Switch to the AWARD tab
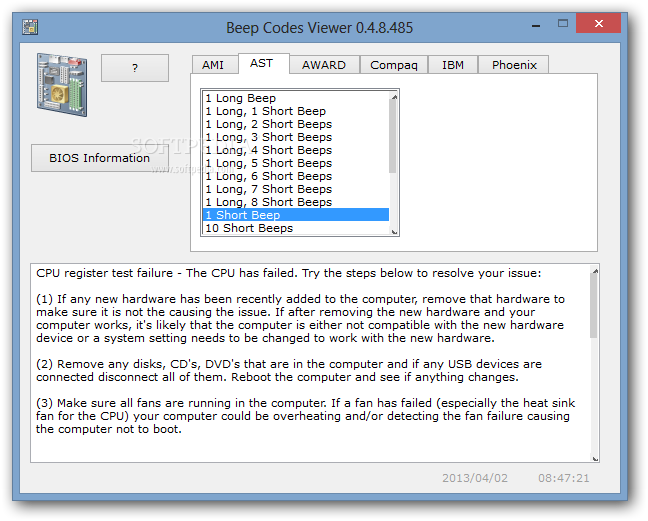Viewport: 648px width, 521px height. [x=324, y=65]
